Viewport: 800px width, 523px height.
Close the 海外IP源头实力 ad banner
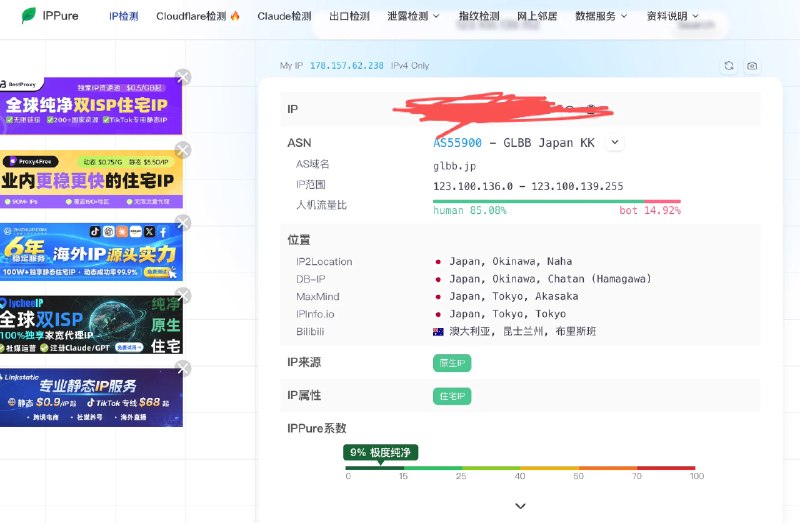[183, 223]
